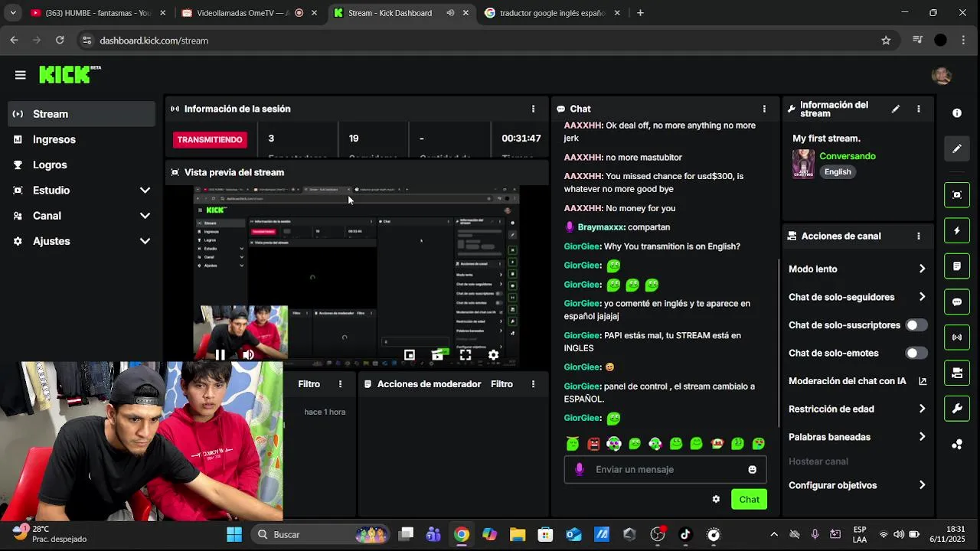Image resolution: width=980 pixels, height=551 pixels.
Task: Open the profile avatar menu
Action: [x=941, y=75]
